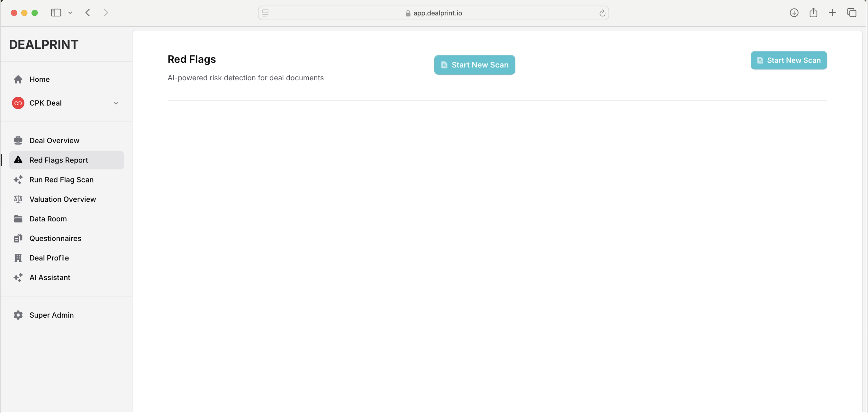Image resolution: width=868 pixels, height=413 pixels.
Task: Click the Data Room folder icon
Action: 18,218
